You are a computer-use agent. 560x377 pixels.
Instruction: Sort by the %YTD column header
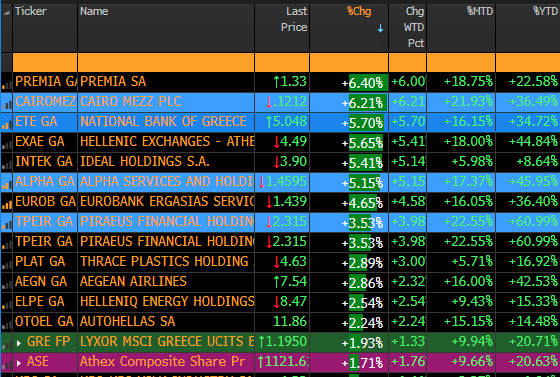(528, 28)
